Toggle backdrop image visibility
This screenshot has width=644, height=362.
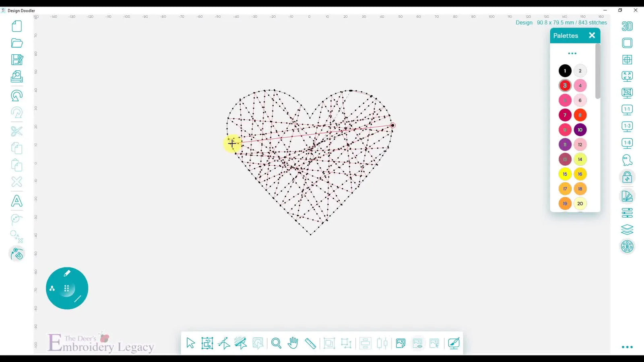point(417,343)
